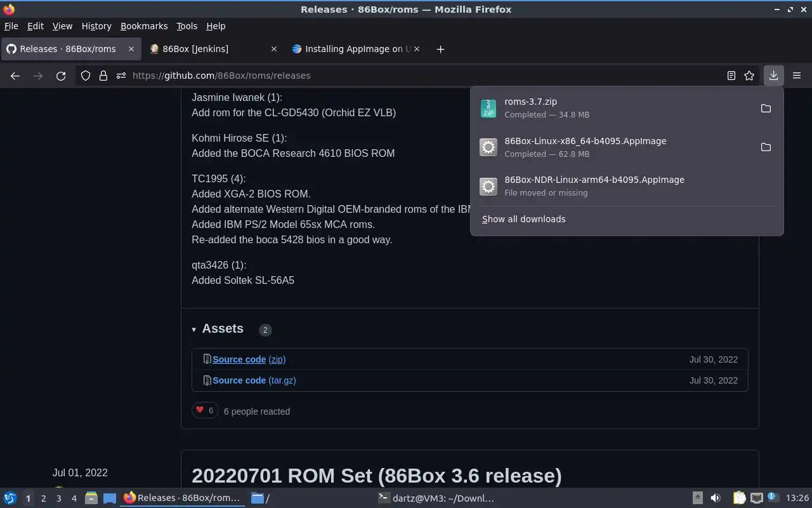Close the downloads panel via toolbar download button
The height and width of the screenshot is (508, 812).
pyautogui.click(x=773, y=76)
